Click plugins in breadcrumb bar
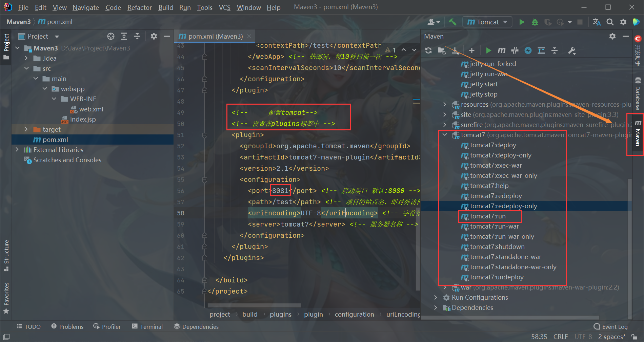Screen dimensions: 644x342 [281, 314]
